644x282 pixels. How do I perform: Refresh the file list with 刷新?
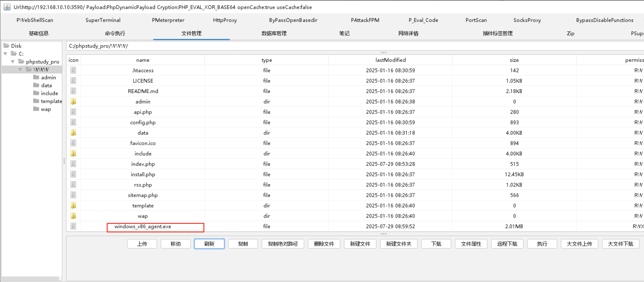tap(209, 244)
